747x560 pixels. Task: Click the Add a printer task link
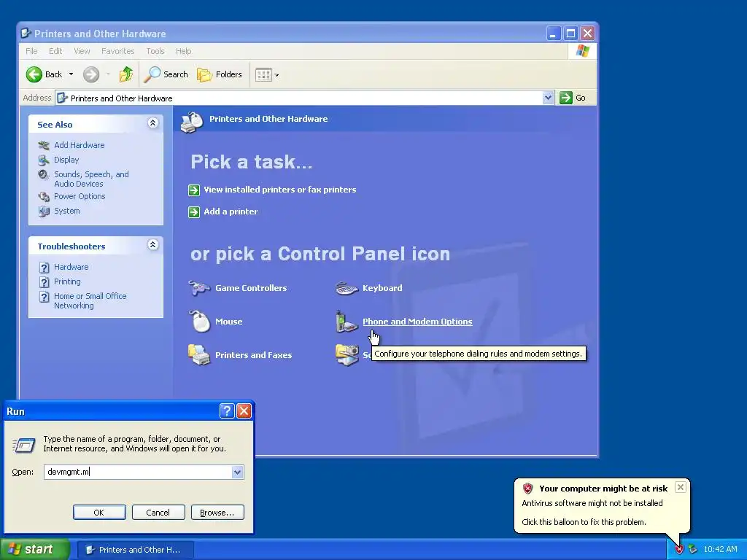point(231,211)
